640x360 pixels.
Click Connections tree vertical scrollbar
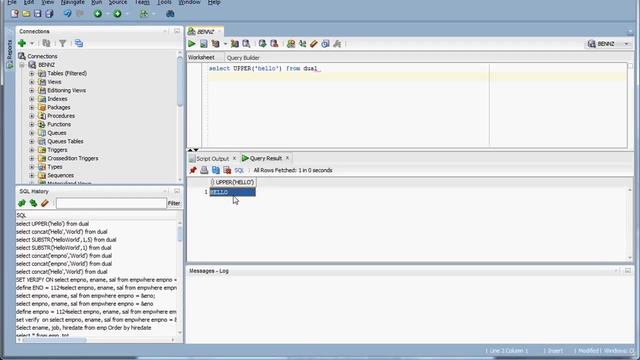180,82
